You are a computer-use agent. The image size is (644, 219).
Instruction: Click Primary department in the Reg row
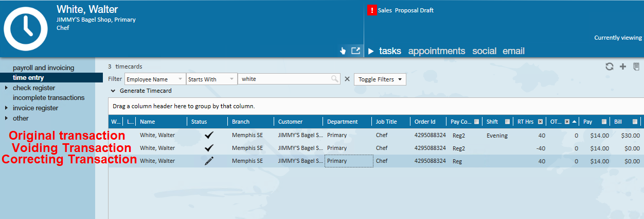[349, 161]
